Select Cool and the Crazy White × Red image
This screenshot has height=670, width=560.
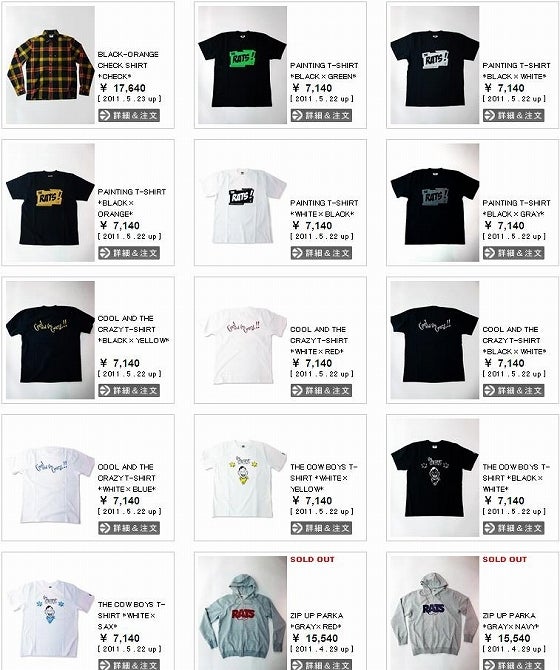pyautogui.click(x=243, y=340)
